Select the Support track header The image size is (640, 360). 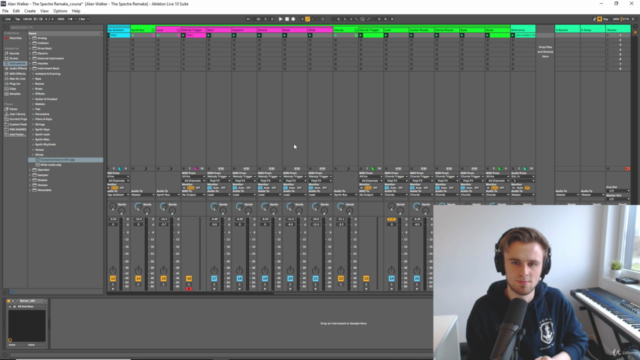point(244,30)
